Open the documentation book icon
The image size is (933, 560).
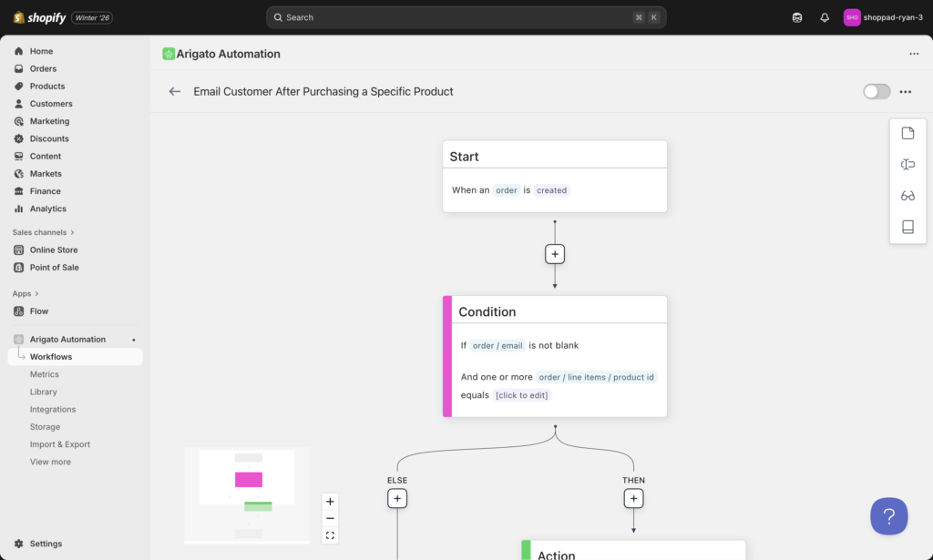[x=907, y=226]
